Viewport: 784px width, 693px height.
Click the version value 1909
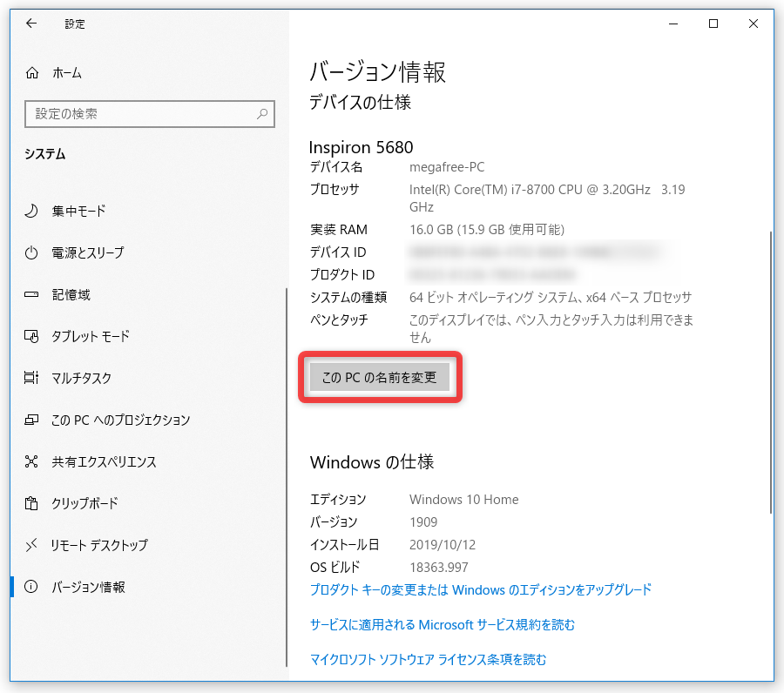pyautogui.click(x=423, y=522)
